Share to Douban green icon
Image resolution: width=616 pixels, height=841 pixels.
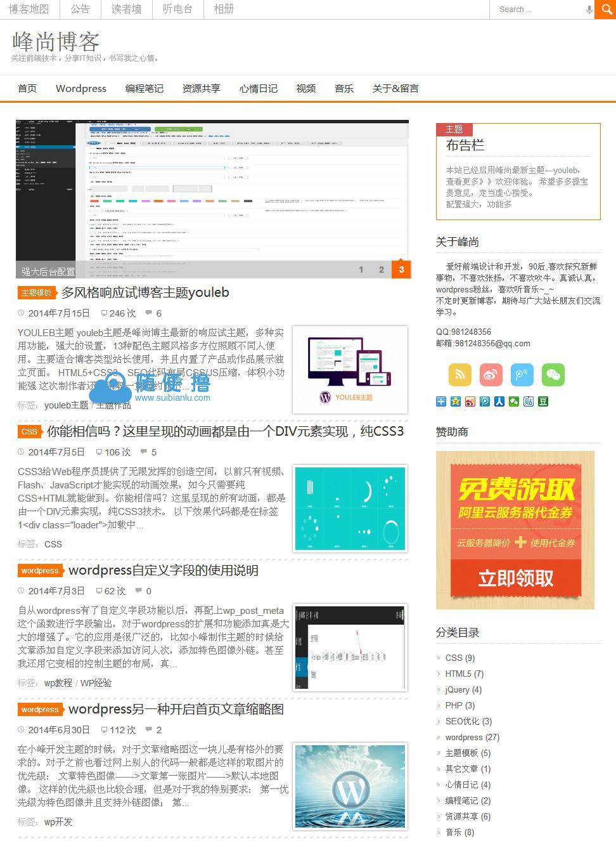(543, 401)
